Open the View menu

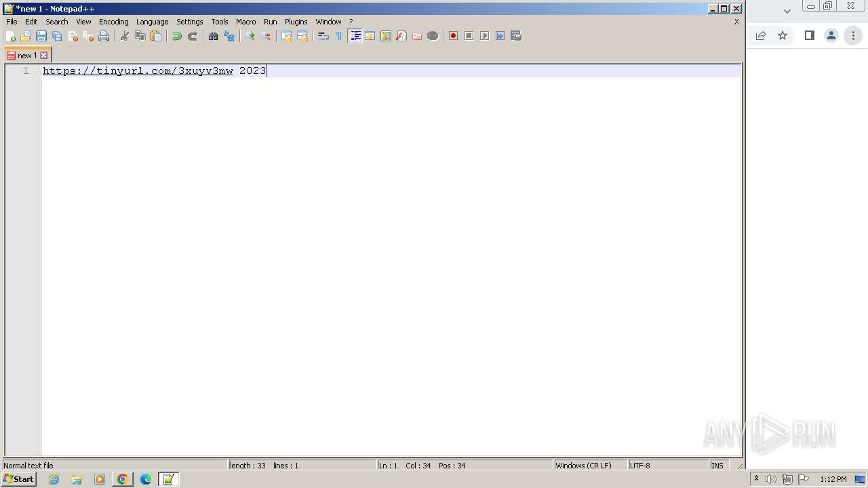tap(83, 22)
